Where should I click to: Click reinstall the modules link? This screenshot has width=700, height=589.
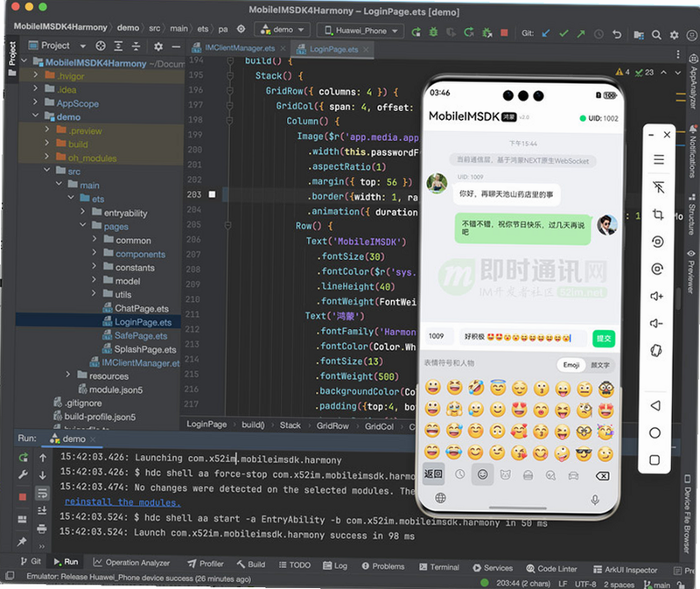pos(122,502)
